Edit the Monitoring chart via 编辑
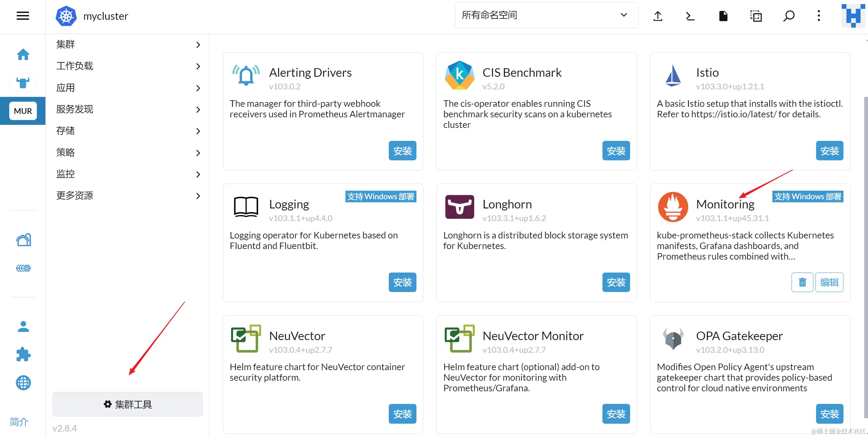The width and height of the screenshot is (868, 437). coord(829,282)
